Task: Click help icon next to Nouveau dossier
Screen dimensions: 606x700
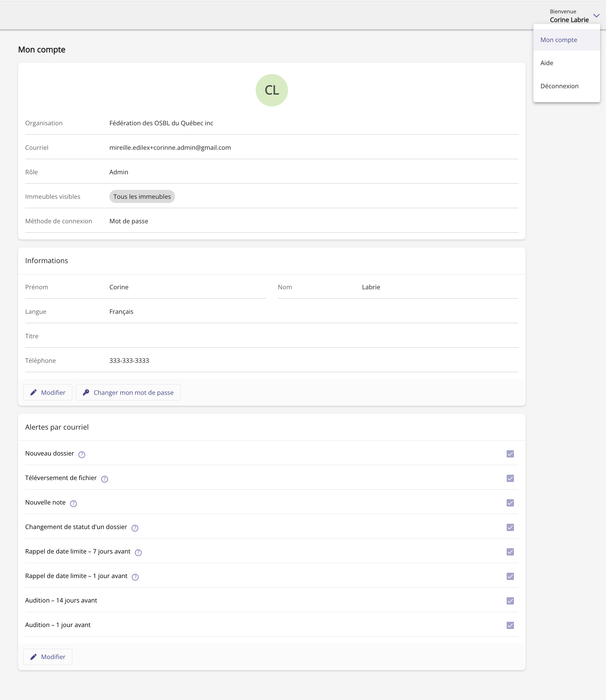Action: tap(82, 454)
